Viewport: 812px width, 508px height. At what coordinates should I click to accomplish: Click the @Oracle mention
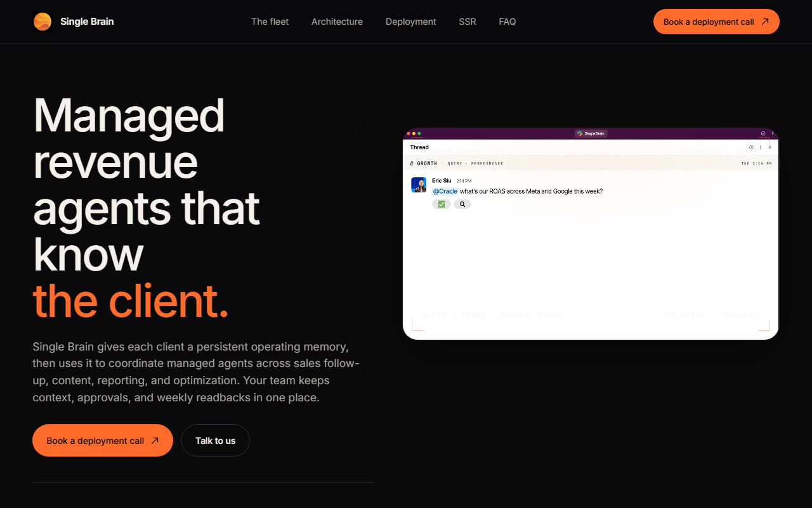tap(445, 191)
